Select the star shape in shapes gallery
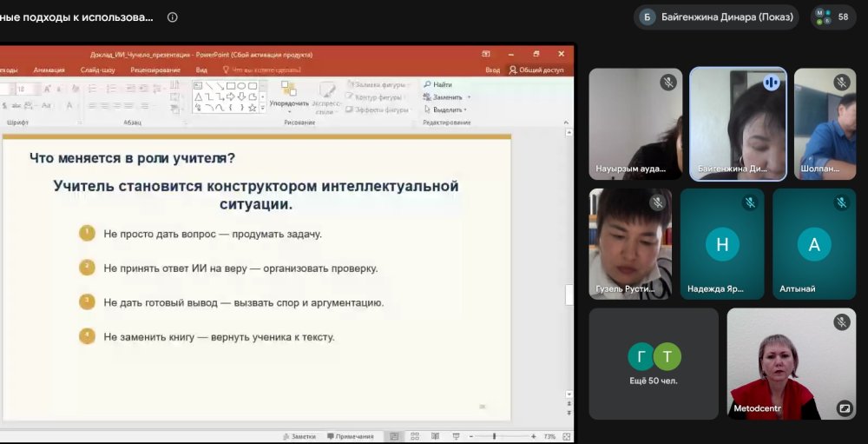 253,108
